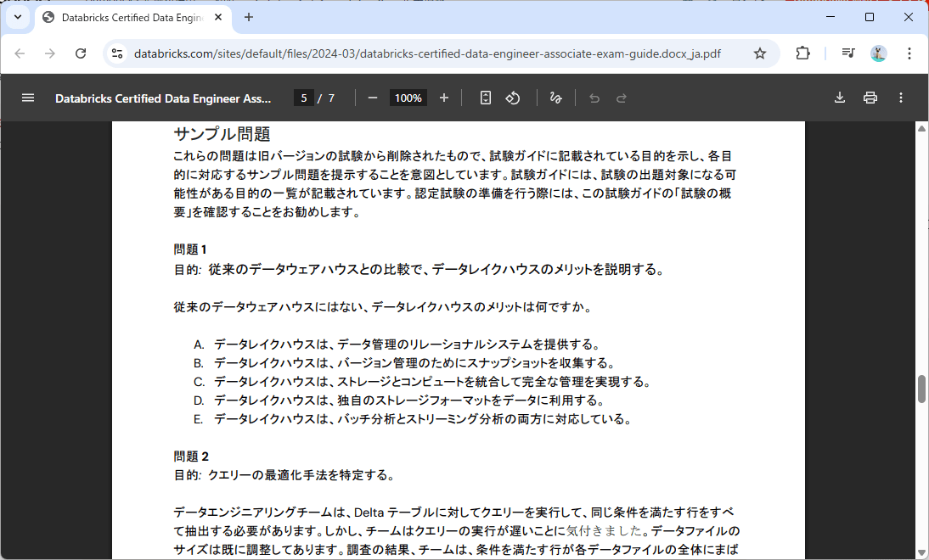Image resolution: width=929 pixels, height=560 pixels.
Task: Enable the PDF draw annotation tool
Action: (555, 98)
